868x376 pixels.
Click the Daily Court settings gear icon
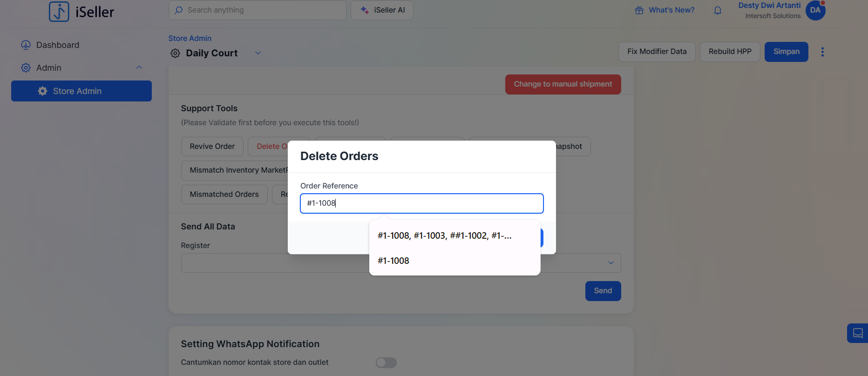point(175,54)
